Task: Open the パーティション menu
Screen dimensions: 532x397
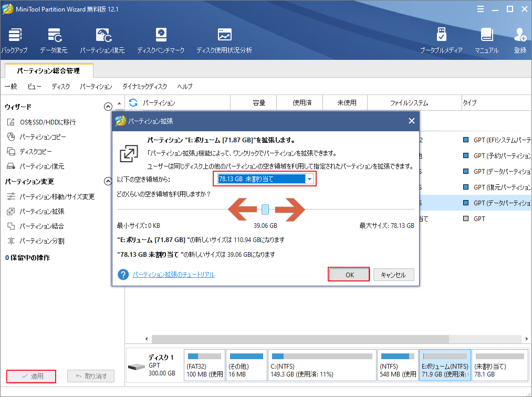Action: (96, 87)
